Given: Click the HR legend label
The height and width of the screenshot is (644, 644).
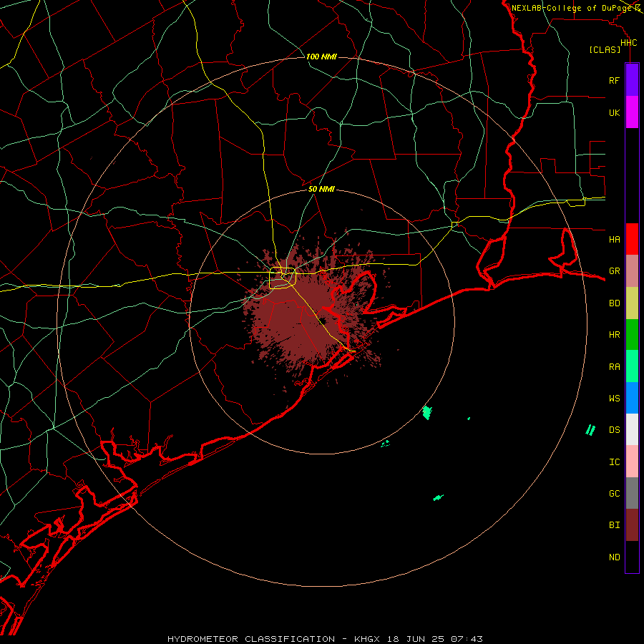Looking at the screenshot, I should 614,335.
